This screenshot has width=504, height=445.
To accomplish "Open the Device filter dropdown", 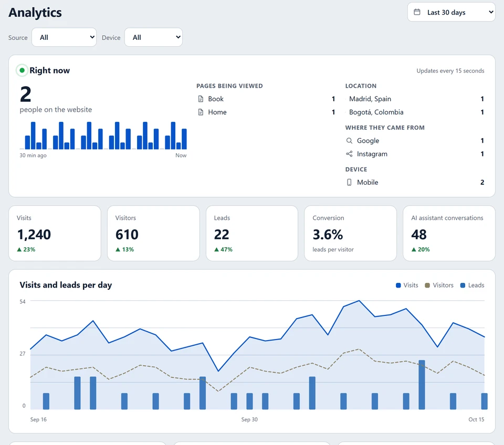I will (153, 37).
